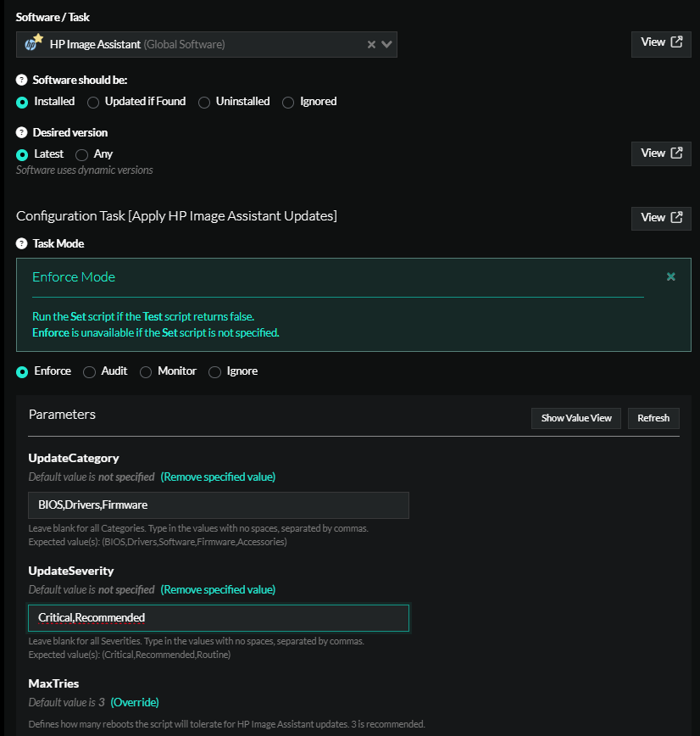This screenshot has width=700, height=736.
Task: Open the HP Image Assistant software combo box
Action: click(x=207, y=45)
